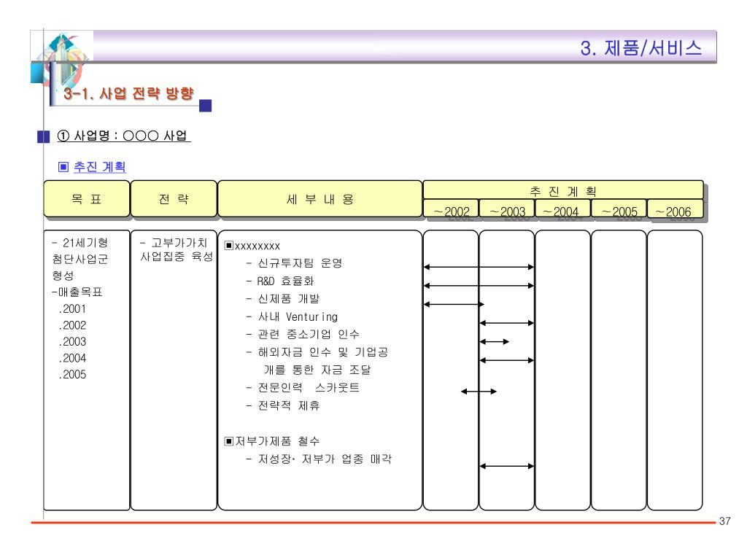Click the strategy text '- 고부가가치'

tap(174, 243)
